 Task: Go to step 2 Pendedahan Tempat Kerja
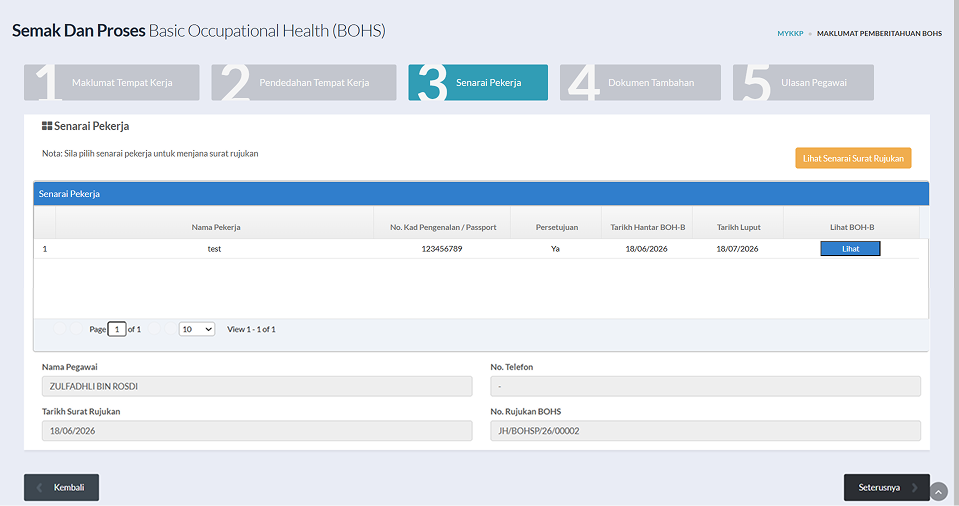303,83
